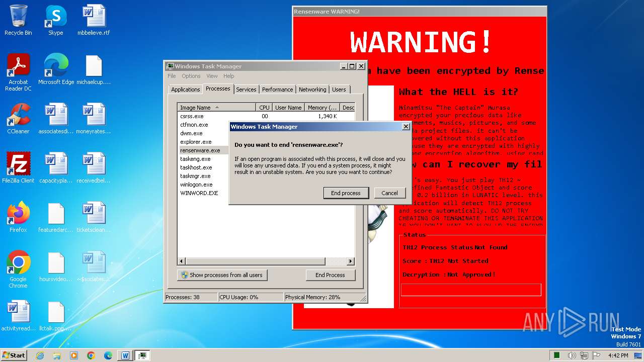Select the hoursvideo file icon
Screen dimensions: 644x362
pyautogui.click(x=55, y=266)
